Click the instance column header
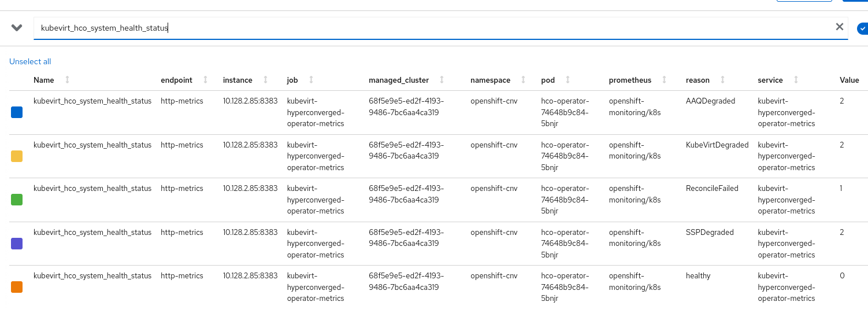 238,80
